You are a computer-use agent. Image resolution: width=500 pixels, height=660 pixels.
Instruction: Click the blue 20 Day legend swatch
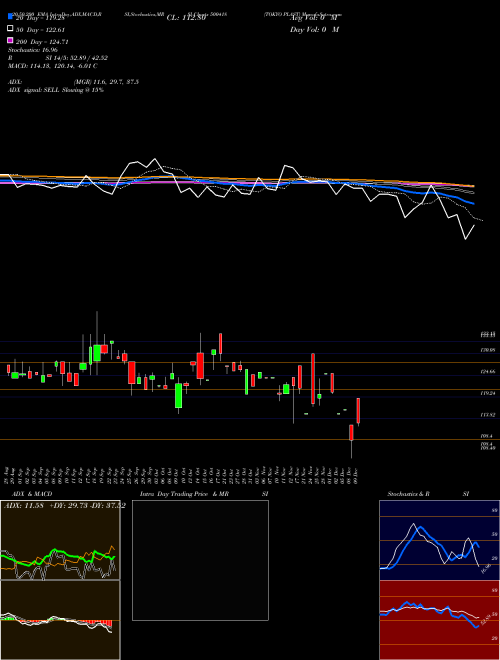11,17
